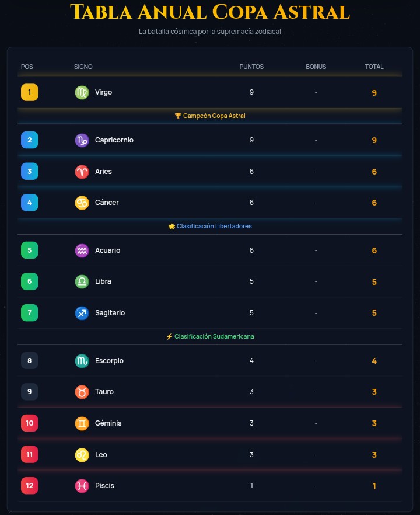Click the name Géminis
Viewport: 420px width, 515px height.
(108, 423)
